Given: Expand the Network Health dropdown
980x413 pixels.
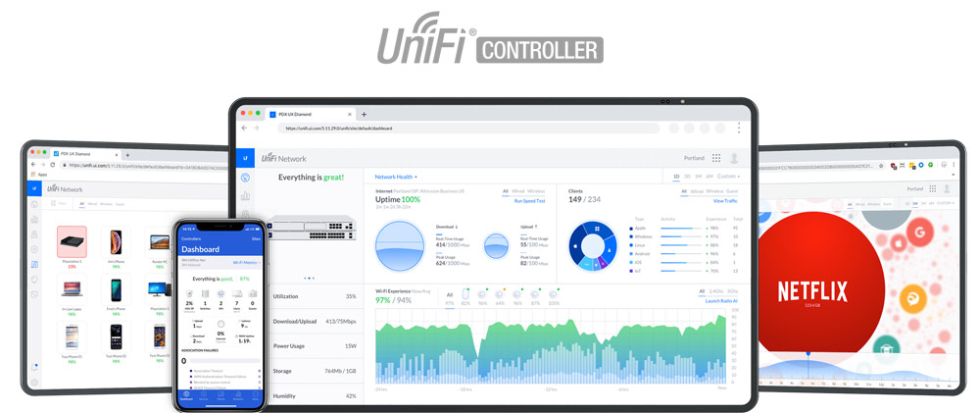Looking at the screenshot, I should [396, 177].
